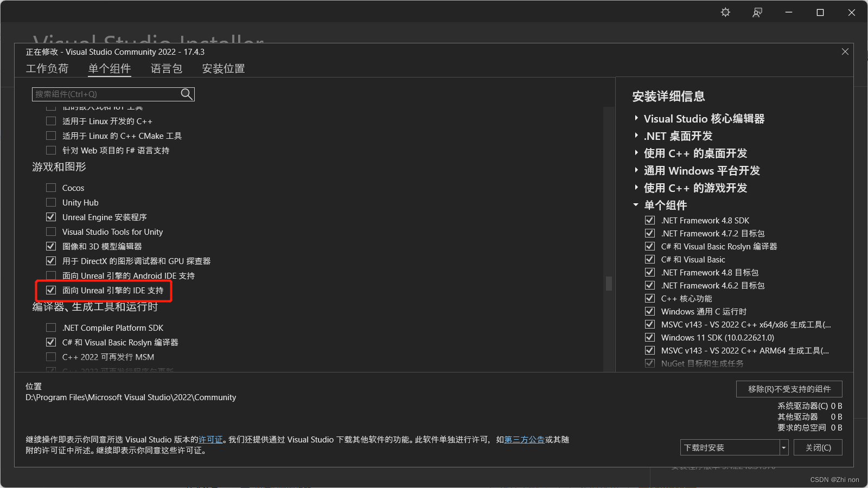
Task: Click the component list scrollbar thumb
Action: point(609,284)
